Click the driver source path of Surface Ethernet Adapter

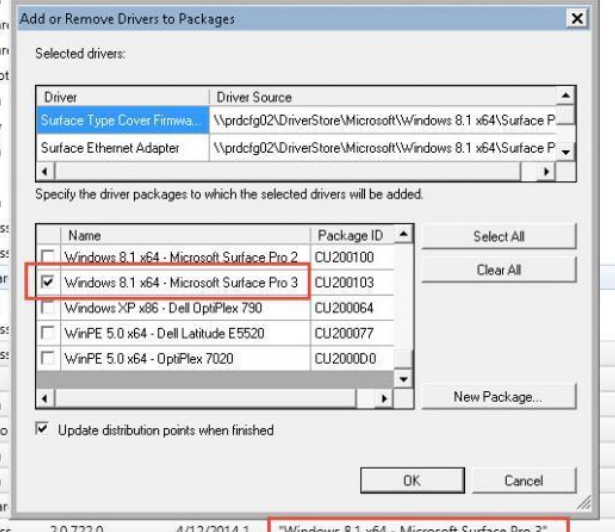click(384, 148)
